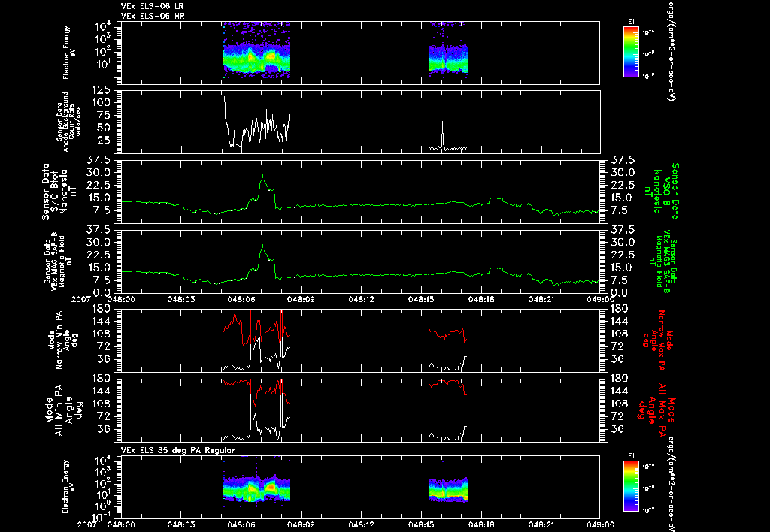Select the 'VEx ELS-06 LR' title text
The image size is (770, 532).
coord(152,6)
